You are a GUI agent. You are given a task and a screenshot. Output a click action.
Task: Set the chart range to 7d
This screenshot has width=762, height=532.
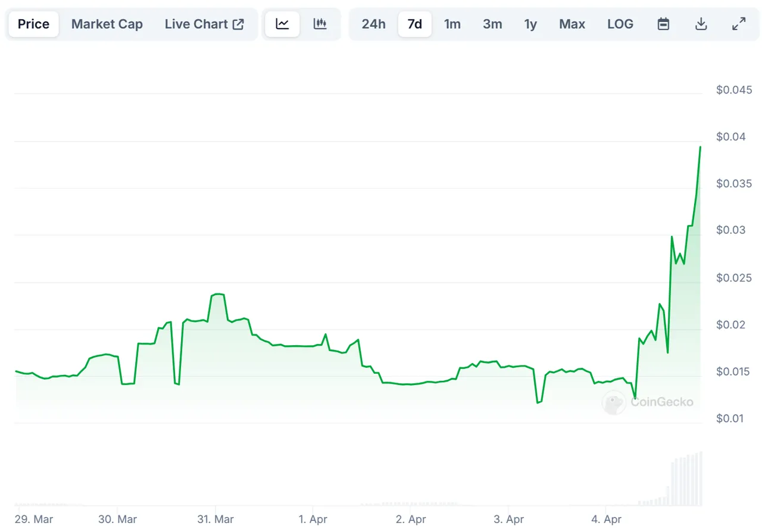click(x=415, y=24)
